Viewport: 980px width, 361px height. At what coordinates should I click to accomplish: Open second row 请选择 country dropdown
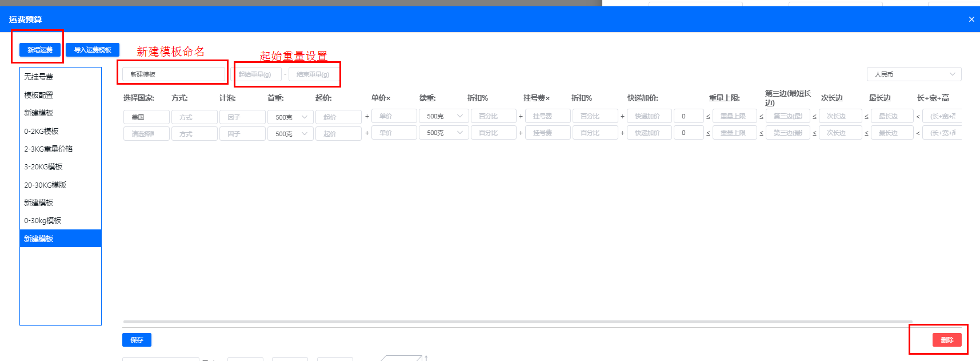146,134
